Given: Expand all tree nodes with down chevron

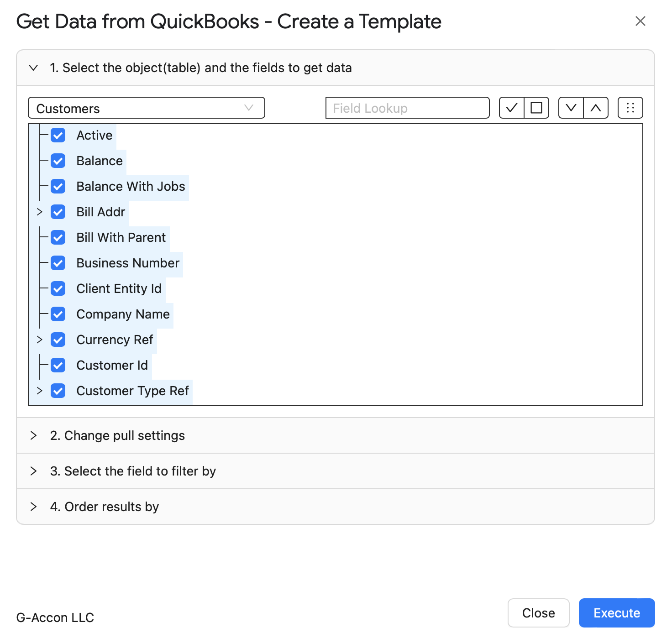Looking at the screenshot, I should pos(571,108).
